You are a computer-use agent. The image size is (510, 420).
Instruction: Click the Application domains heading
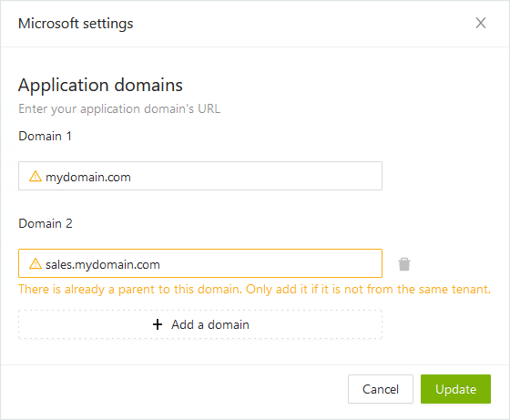click(100, 86)
